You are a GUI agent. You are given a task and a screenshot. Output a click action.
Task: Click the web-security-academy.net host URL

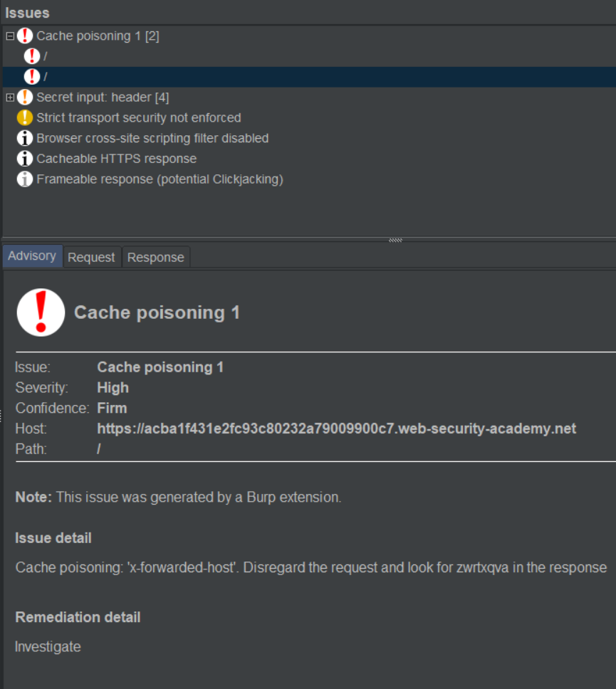point(336,428)
